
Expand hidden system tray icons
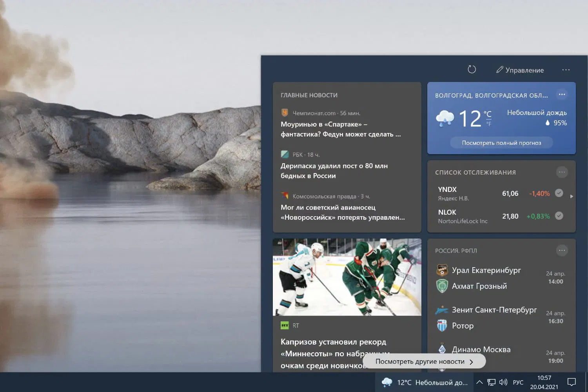[x=479, y=382]
